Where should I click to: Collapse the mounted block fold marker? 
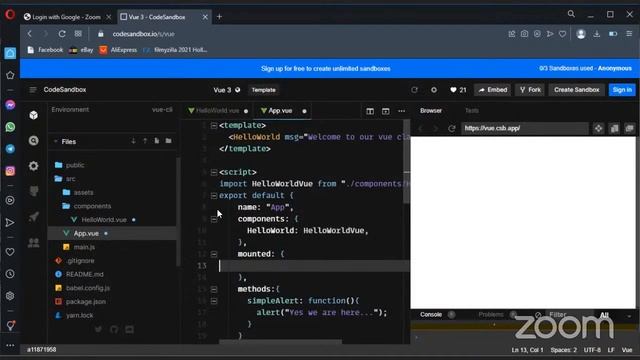click(214, 254)
